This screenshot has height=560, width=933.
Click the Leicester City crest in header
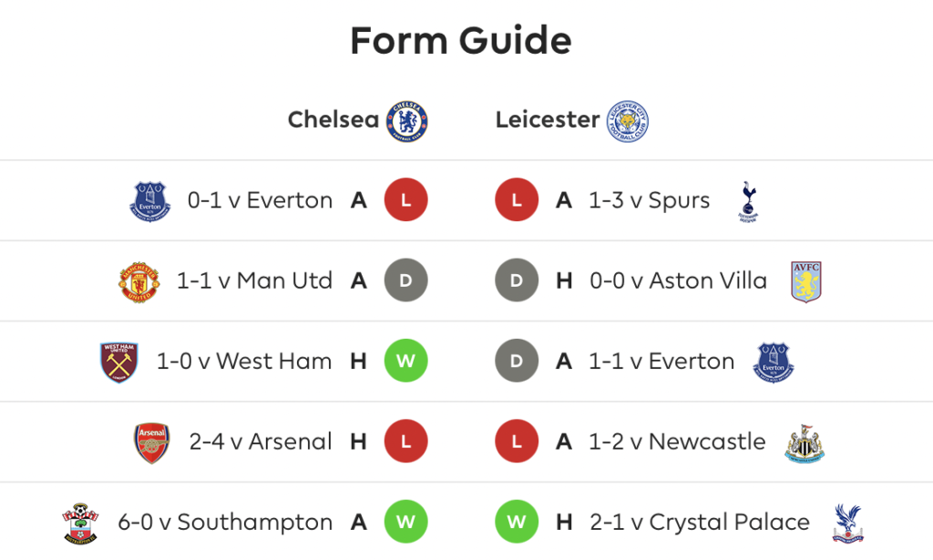(627, 121)
